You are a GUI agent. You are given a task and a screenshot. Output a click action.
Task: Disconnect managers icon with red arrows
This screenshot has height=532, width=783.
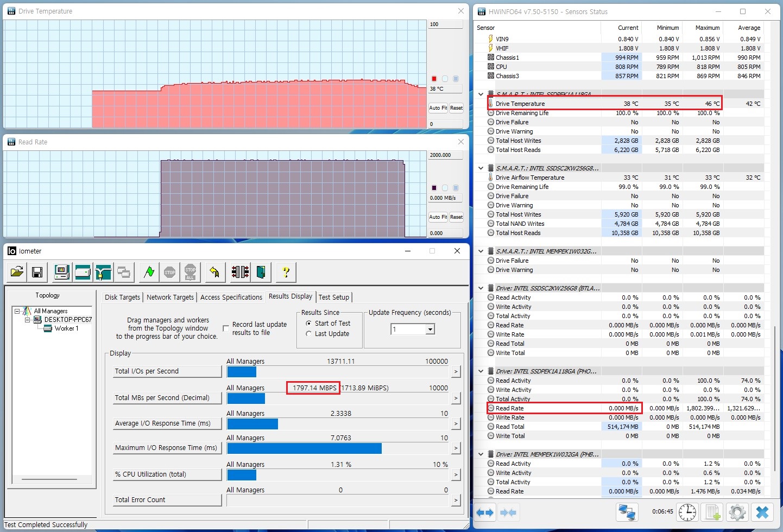(240, 272)
